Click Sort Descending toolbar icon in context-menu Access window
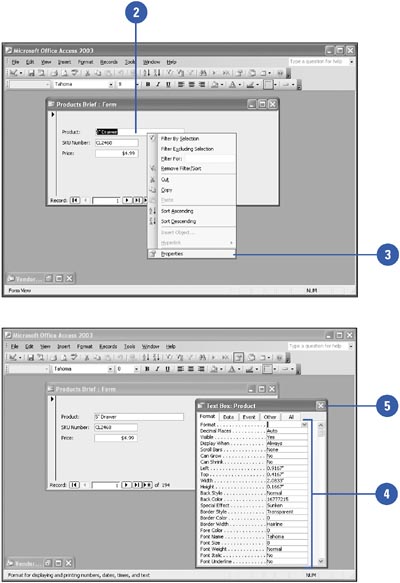The height and width of the screenshot is (583, 400). point(157,73)
